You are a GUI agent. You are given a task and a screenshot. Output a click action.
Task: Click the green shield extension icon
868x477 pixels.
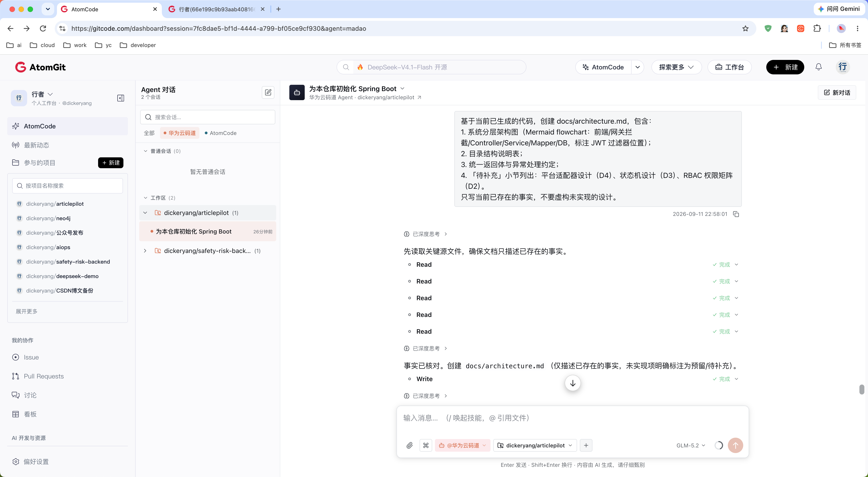tap(768, 29)
